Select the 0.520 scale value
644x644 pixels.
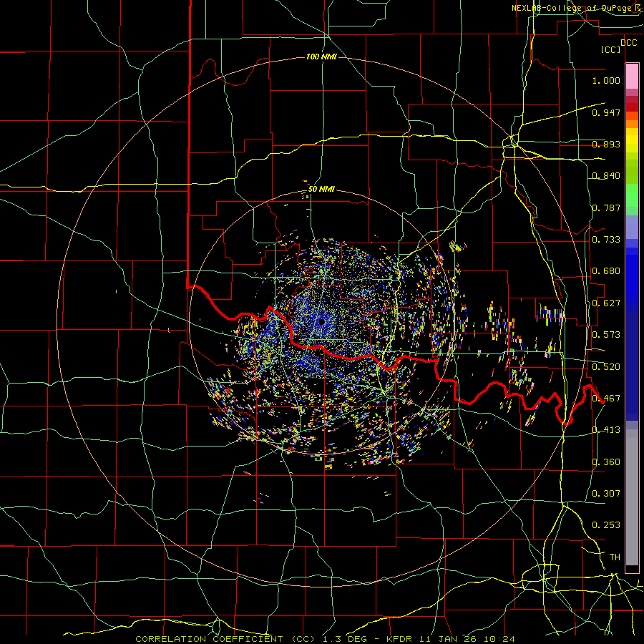coord(606,367)
